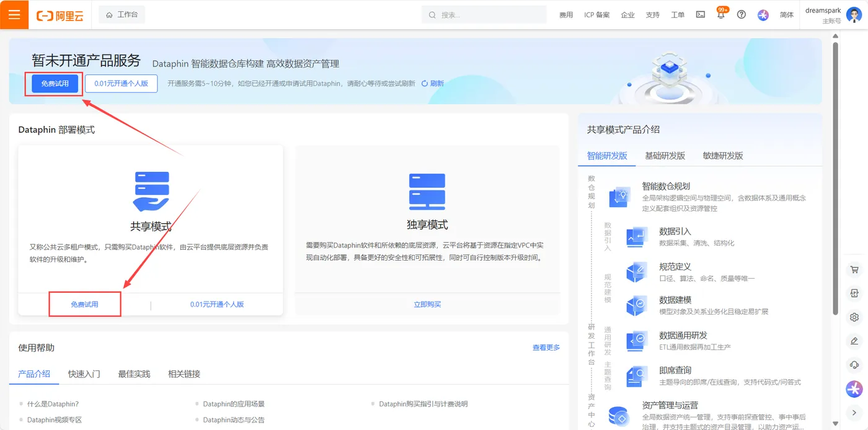
Task: Click the 资产管理与运营 icon
Action: coord(619,416)
